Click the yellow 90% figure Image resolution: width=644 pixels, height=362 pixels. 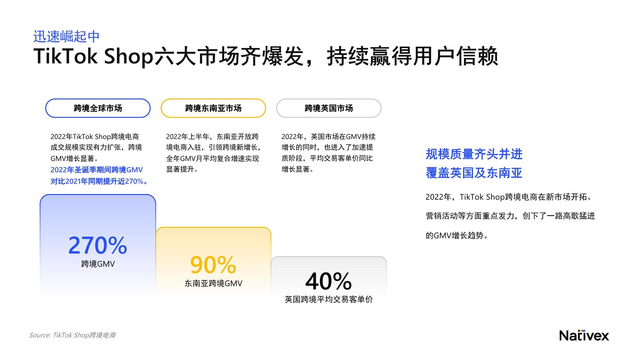(213, 265)
